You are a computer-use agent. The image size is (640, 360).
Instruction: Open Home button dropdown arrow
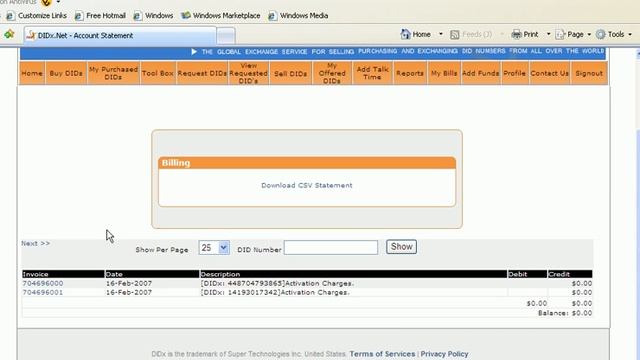441,34
